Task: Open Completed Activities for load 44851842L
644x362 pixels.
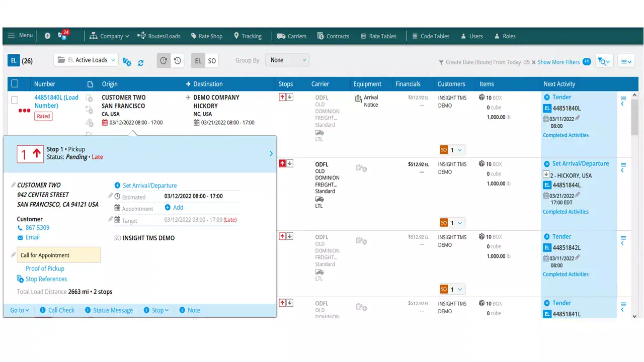Action: pyautogui.click(x=566, y=274)
